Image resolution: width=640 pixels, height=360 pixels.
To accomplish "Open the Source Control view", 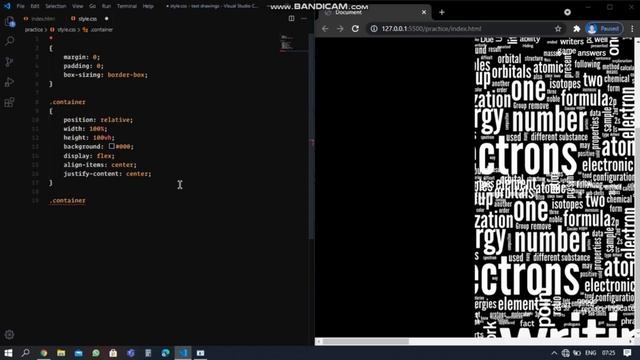I will click(9, 62).
